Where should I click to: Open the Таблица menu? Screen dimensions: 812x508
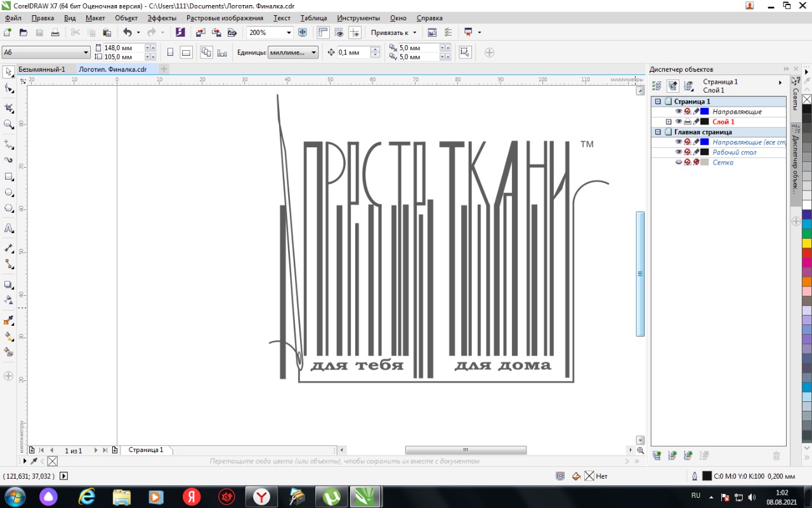tap(314, 18)
